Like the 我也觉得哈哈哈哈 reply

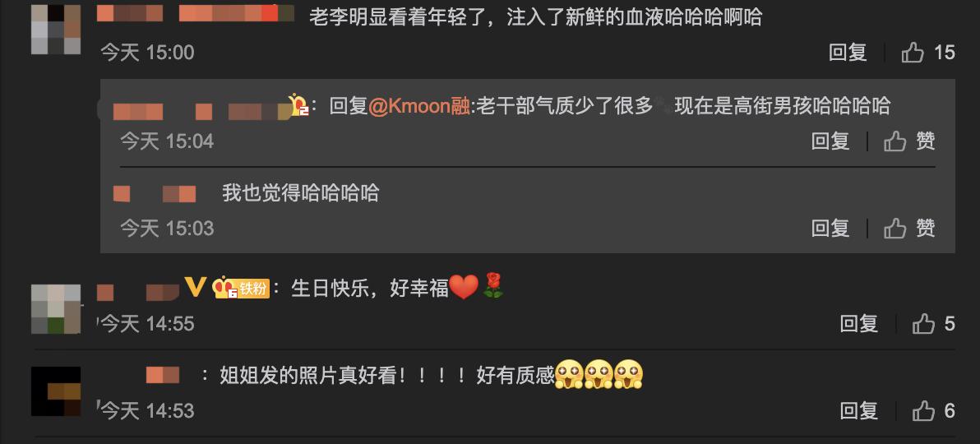click(909, 229)
